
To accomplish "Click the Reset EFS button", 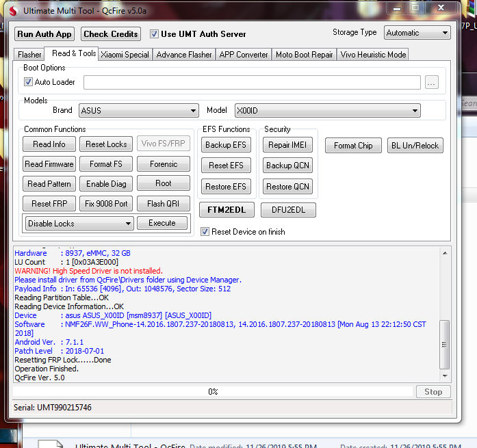I will pos(226,166).
